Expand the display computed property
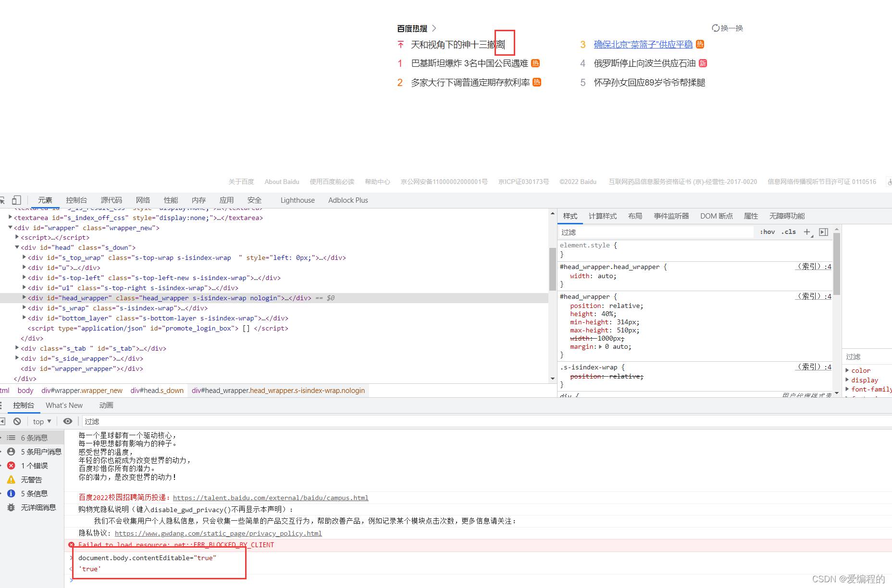The image size is (892, 588). 847,380
